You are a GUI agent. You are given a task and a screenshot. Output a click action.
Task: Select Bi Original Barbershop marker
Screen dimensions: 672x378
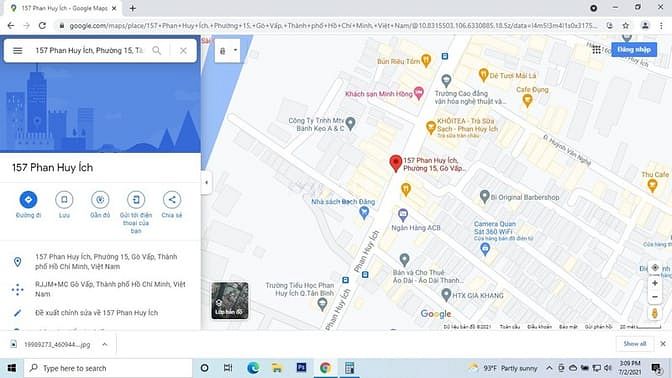(x=484, y=196)
